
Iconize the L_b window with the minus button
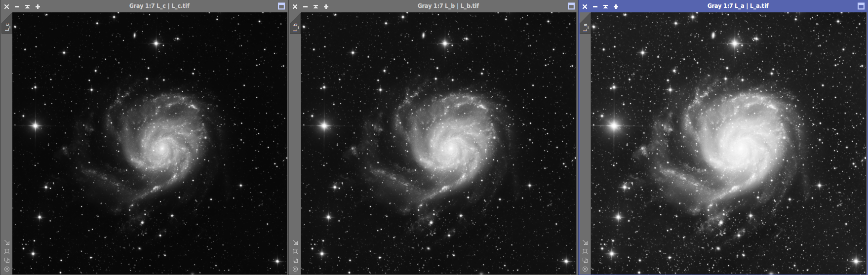point(305,6)
